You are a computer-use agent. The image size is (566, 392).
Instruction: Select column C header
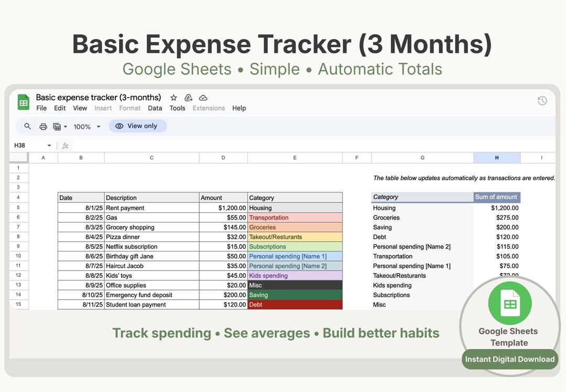(151, 158)
